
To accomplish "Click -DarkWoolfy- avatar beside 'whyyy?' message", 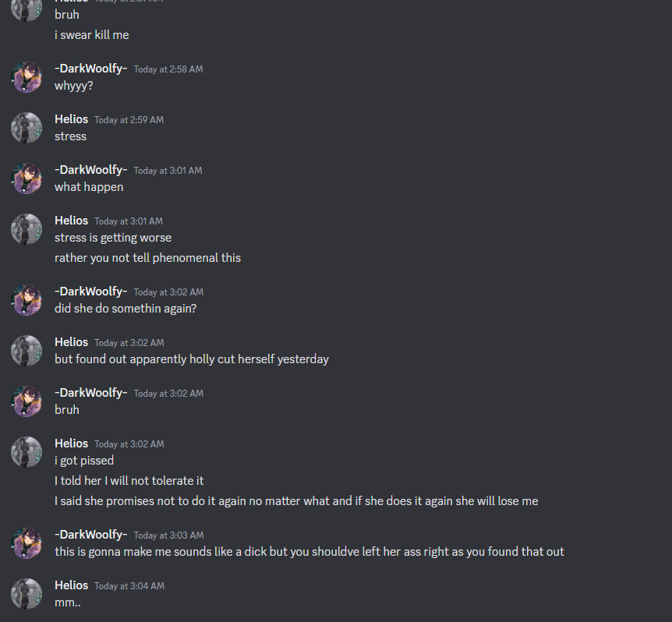I will [x=27, y=77].
